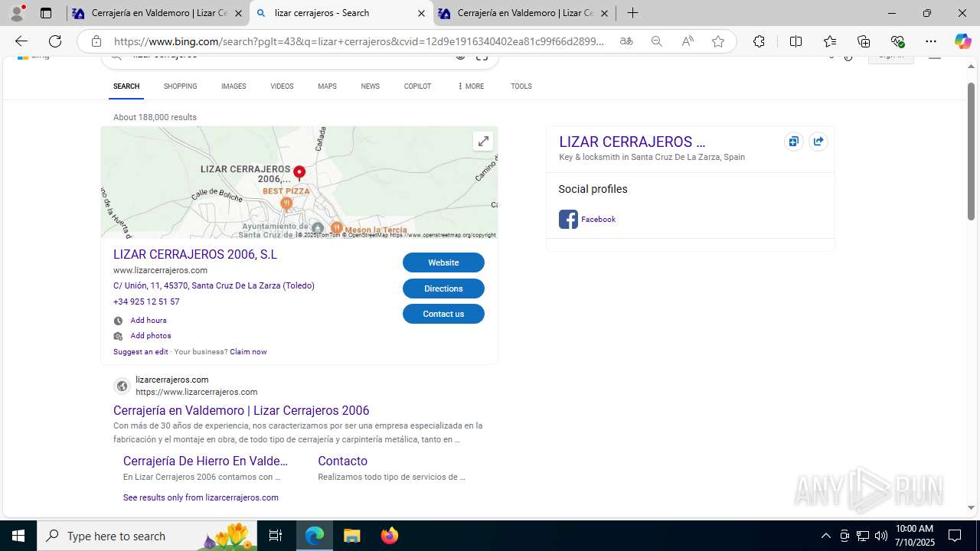Open Cerrajería en Valdemoro search result
Viewport: 980px width, 551px height.
(x=241, y=410)
